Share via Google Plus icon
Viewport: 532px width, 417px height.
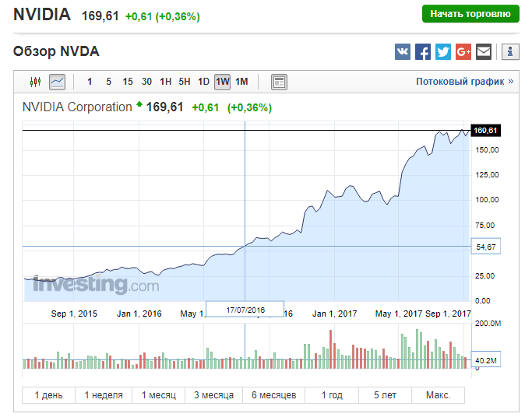tap(463, 52)
